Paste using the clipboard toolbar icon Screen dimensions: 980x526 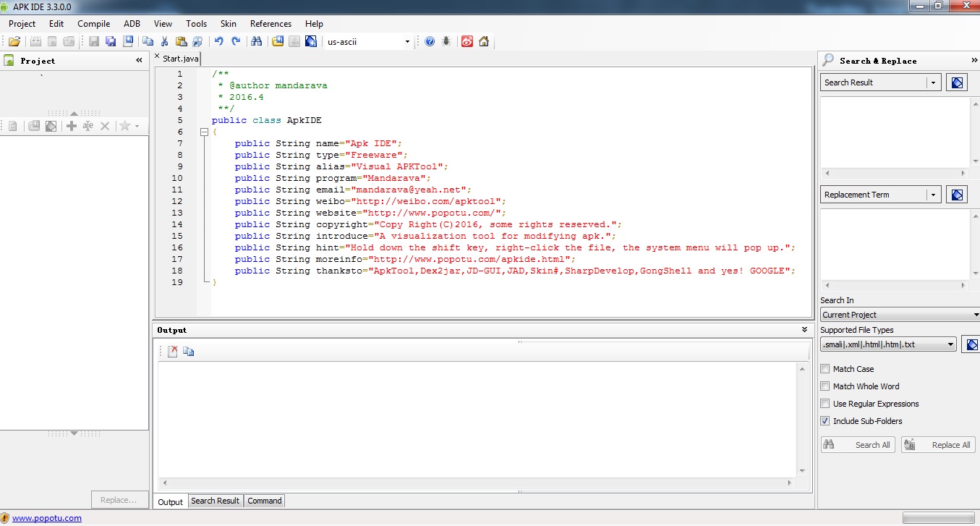182,42
